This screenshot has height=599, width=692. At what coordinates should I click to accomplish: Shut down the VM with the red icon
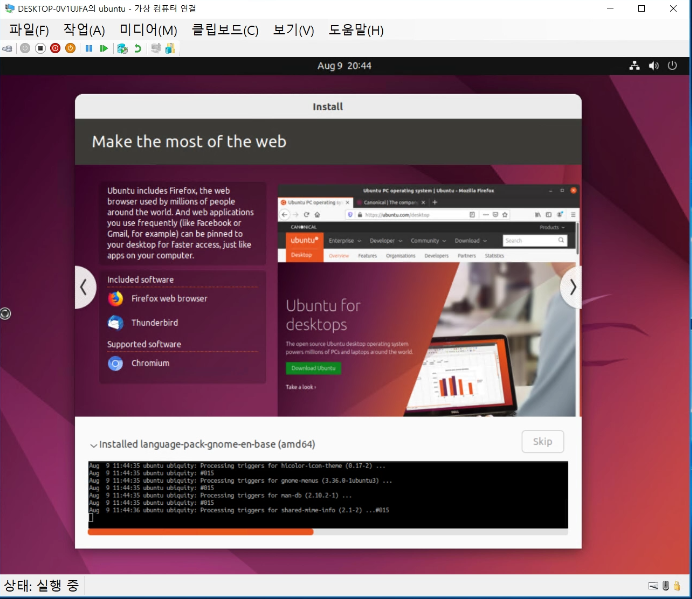click(55, 48)
